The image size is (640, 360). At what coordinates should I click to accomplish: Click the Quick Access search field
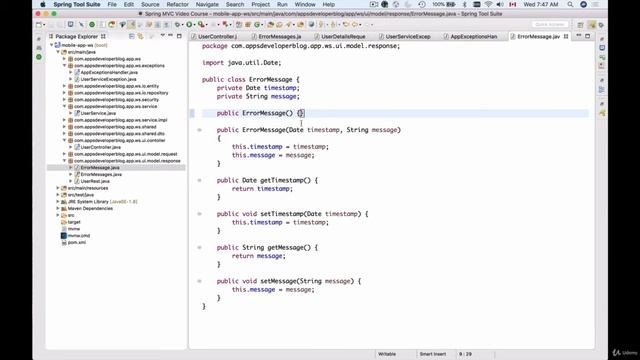pyautogui.click(x=550, y=24)
